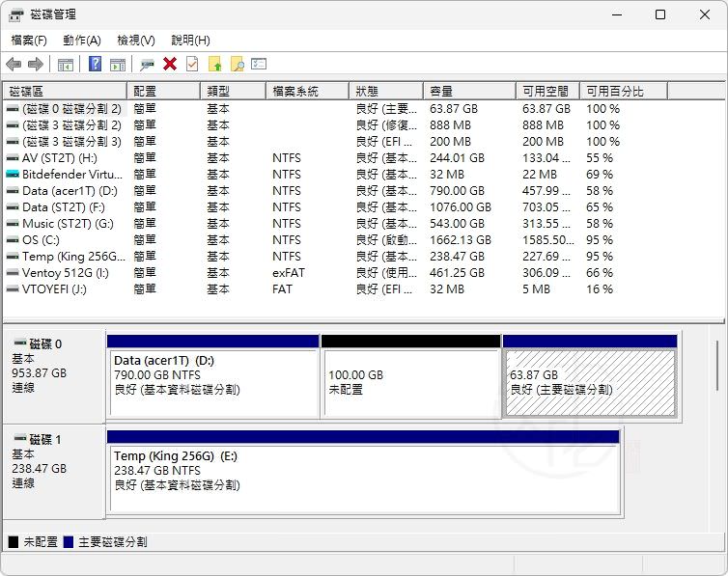
Task: Select the AV (ST2T) (H:) volume
Action: point(363,158)
